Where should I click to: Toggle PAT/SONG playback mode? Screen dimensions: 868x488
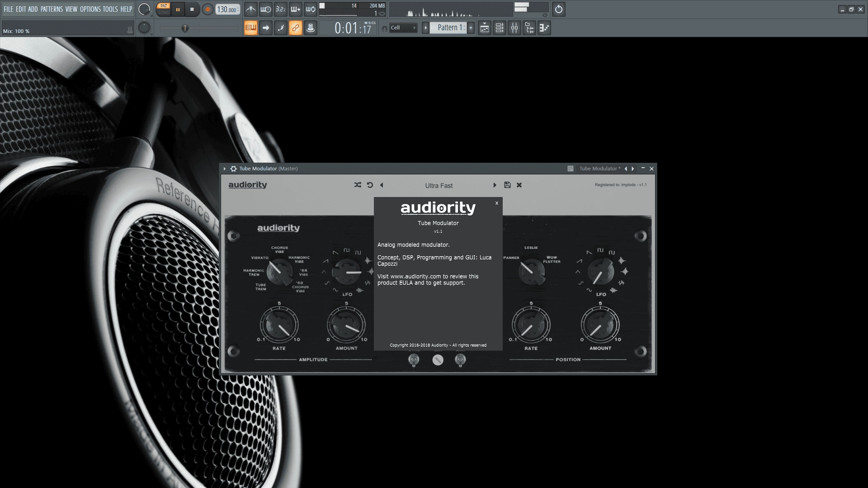tap(164, 9)
